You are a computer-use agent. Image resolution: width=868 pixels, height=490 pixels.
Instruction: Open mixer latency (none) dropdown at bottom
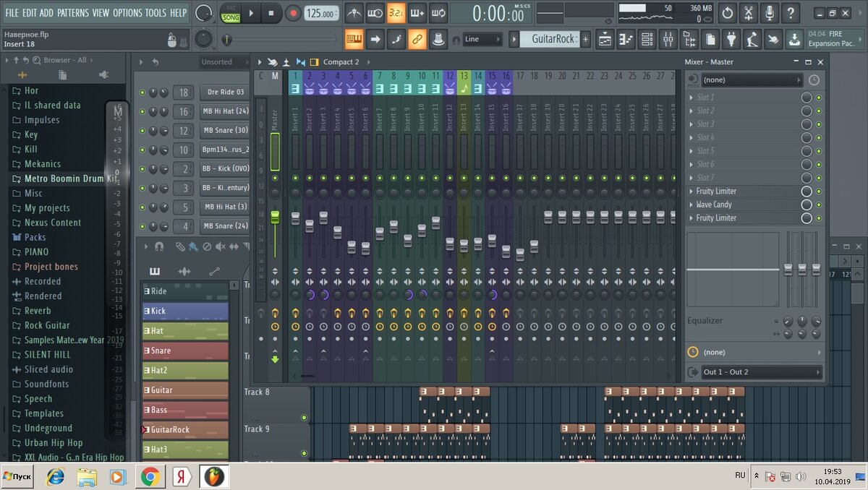761,352
